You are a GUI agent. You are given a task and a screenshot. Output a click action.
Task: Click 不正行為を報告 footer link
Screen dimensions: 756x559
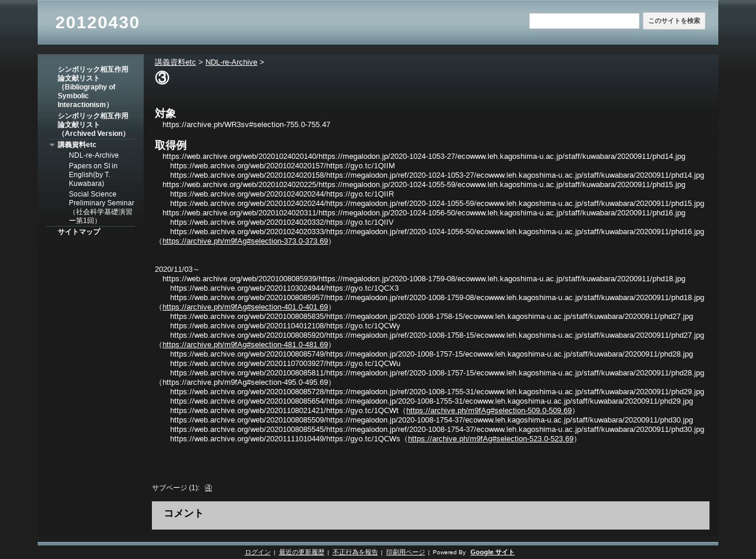355,552
